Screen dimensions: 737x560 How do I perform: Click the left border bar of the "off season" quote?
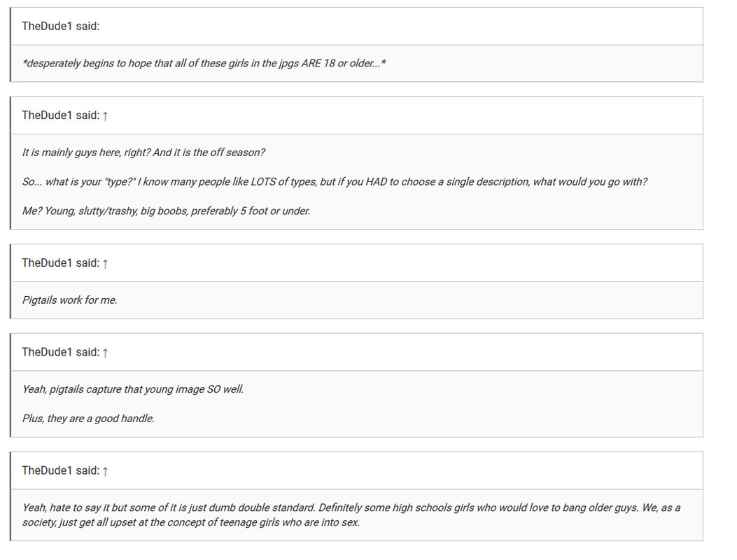point(10,163)
